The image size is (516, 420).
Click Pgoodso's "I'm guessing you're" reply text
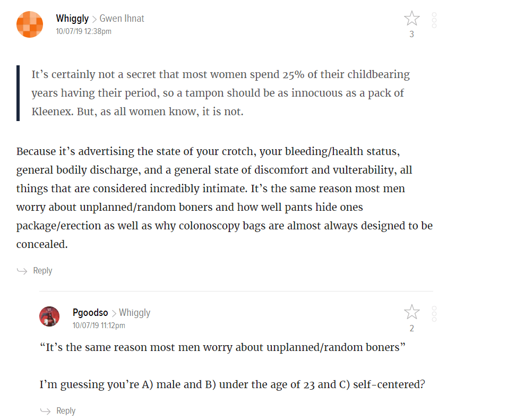coord(232,384)
